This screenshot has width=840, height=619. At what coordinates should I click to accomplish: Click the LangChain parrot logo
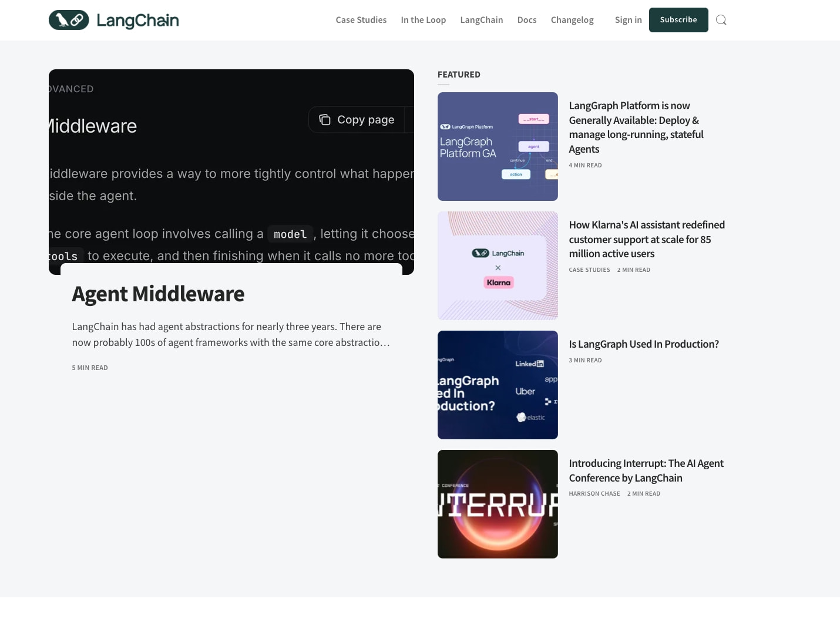click(x=113, y=20)
